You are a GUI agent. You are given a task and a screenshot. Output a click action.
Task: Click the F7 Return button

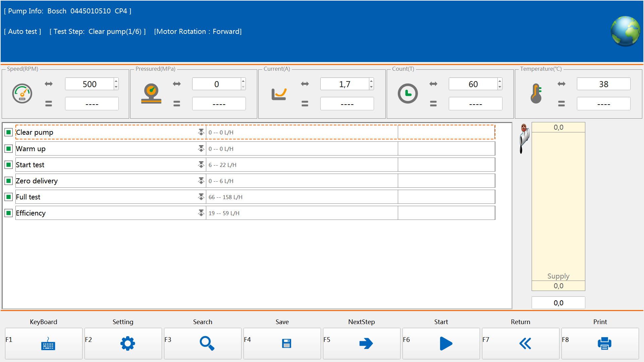[525, 343]
